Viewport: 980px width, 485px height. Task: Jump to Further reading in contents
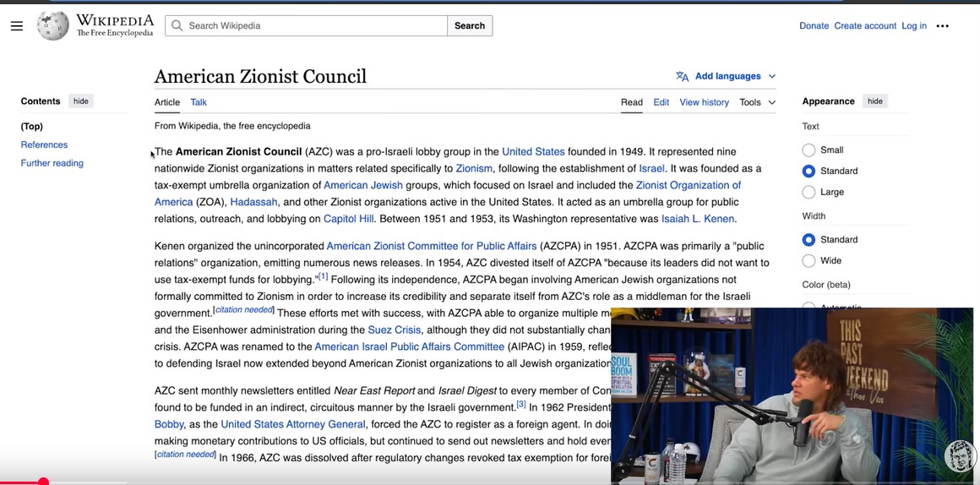[52, 163]
